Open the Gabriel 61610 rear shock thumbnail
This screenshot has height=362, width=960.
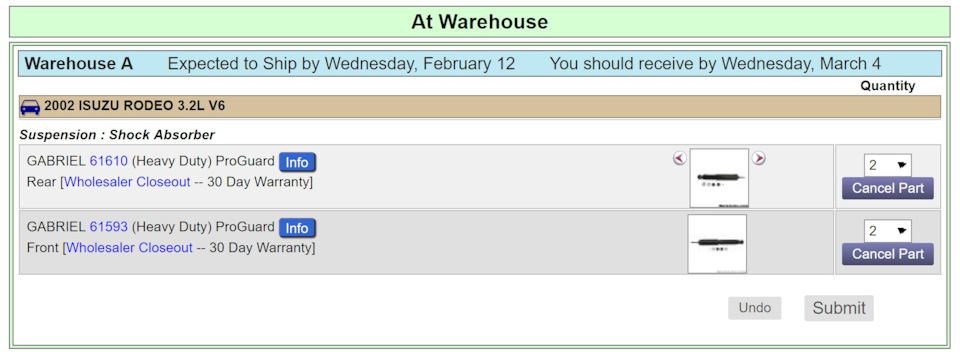click(719, 178)
